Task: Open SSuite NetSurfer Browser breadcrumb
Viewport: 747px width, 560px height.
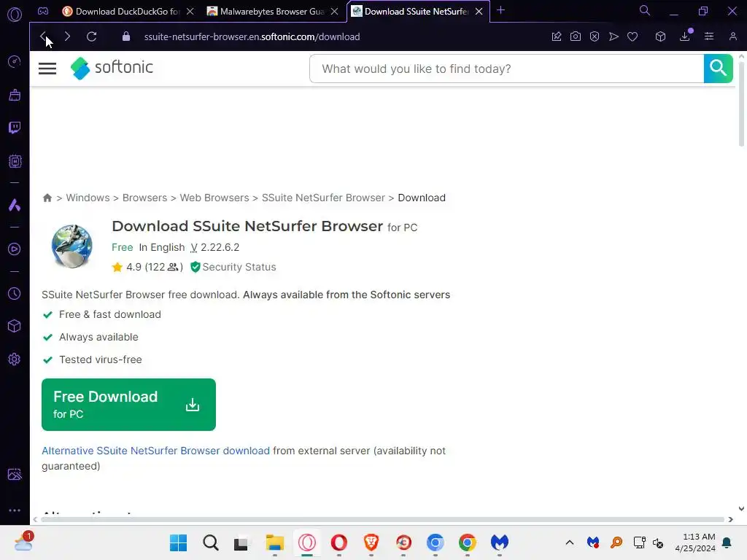Action: coord(323,198)
